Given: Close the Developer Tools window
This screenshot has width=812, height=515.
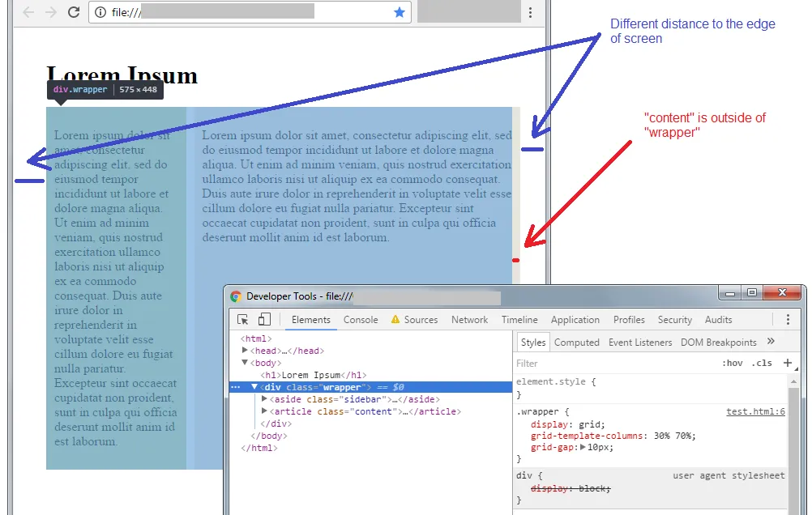Looking at the screenshot, I should coord(783,292).
